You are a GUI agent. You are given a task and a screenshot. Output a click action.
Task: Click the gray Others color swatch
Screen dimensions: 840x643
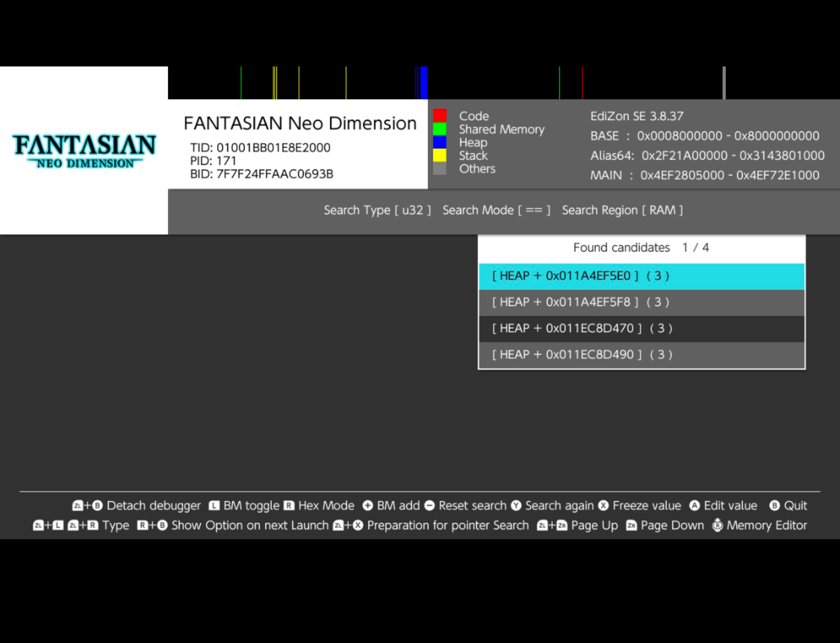pos(439,168)
